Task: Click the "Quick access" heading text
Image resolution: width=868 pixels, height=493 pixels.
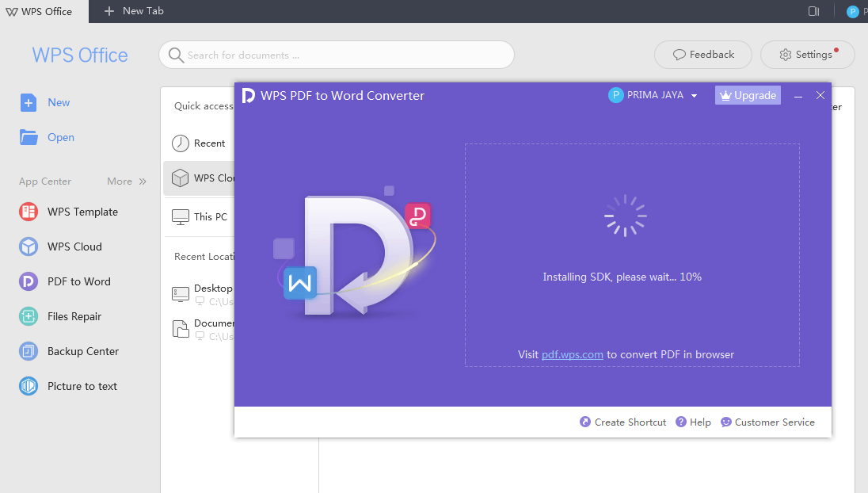Action: click(x=204, y=106)
